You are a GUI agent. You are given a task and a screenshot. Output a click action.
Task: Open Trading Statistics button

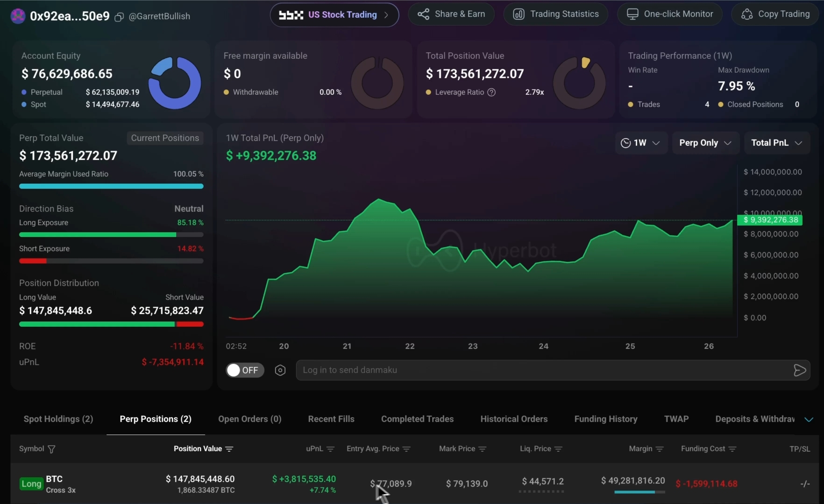pyautogui.click(x=556, y=14)
